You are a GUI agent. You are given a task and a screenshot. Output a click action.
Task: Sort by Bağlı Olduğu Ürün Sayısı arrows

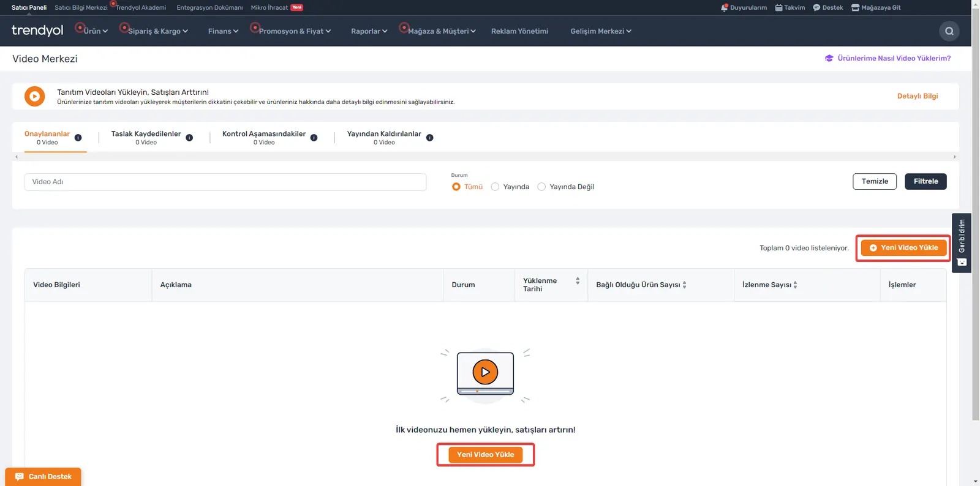(684, 285)
